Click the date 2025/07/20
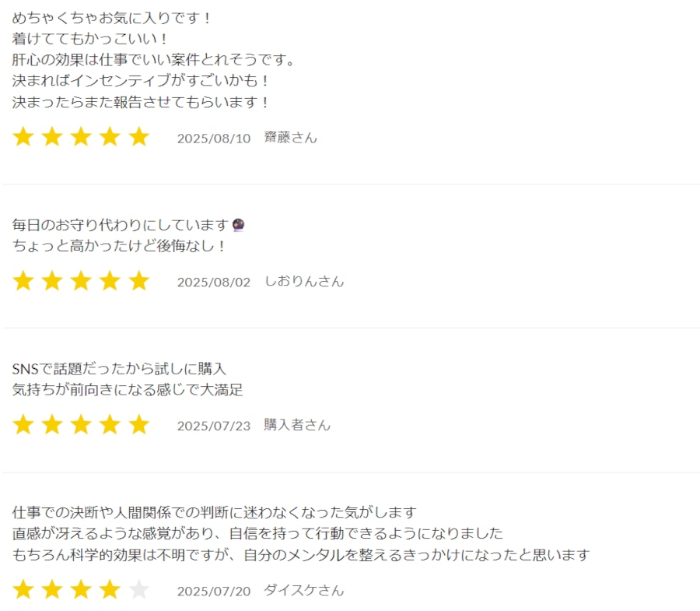700x611 pixels. (214, 592)
